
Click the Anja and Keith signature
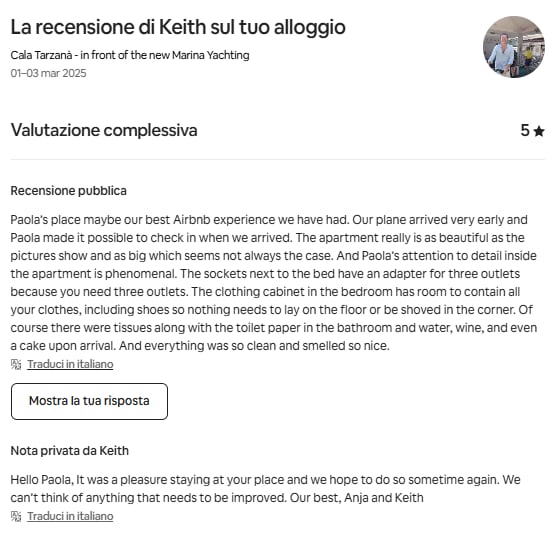384,498
